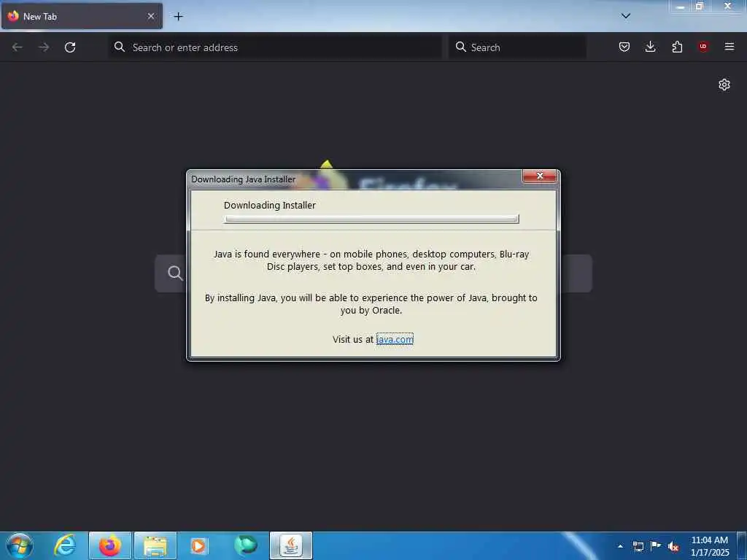Image resolution: width=747 pixels, height=560 pixels.
Task: Switch to the Java installer taskbar button
Action: (290, 545)
